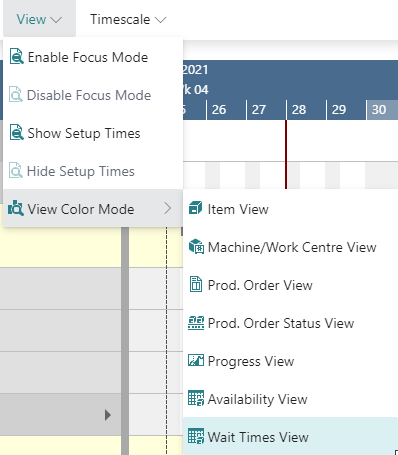Click the Enable Focus Mode icon
Viewport: 398px width, 455px height.
click(x=16, y=56)
